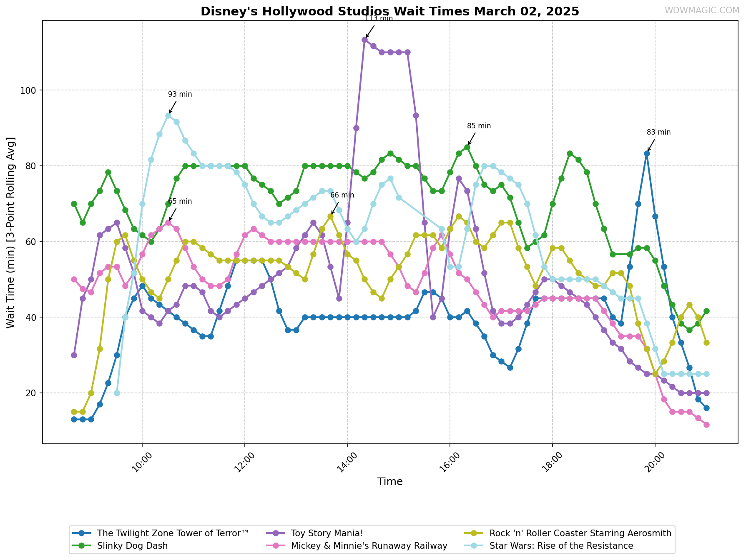The image size is (746, 560).
Task: Click the 85 min annotation label
Action: click(479, 126)
